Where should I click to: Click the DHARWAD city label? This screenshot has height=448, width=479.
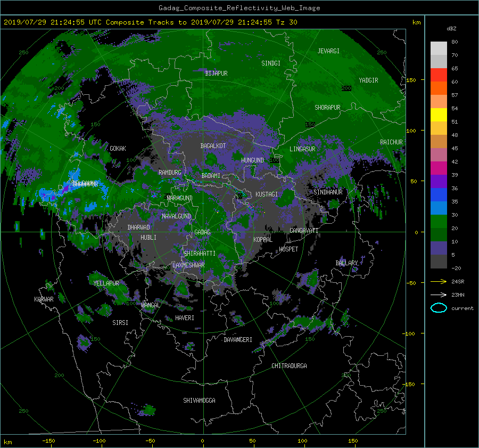click(139, 227)
